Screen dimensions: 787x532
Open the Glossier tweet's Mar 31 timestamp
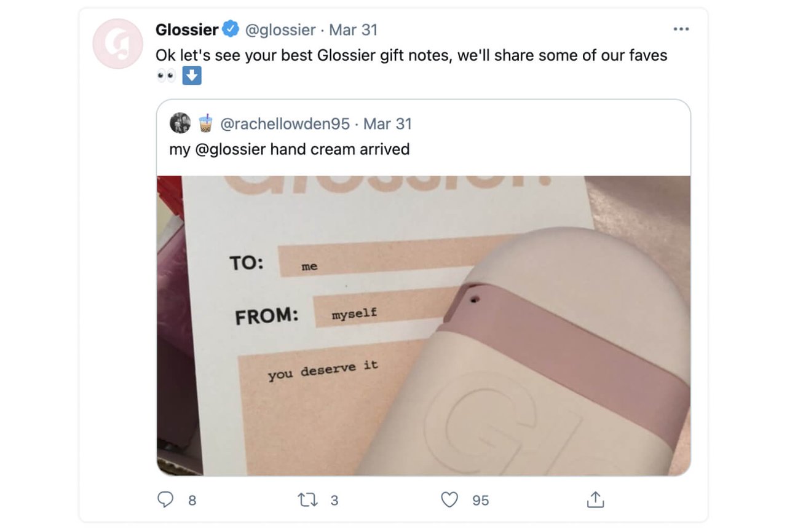coord(354,29)
